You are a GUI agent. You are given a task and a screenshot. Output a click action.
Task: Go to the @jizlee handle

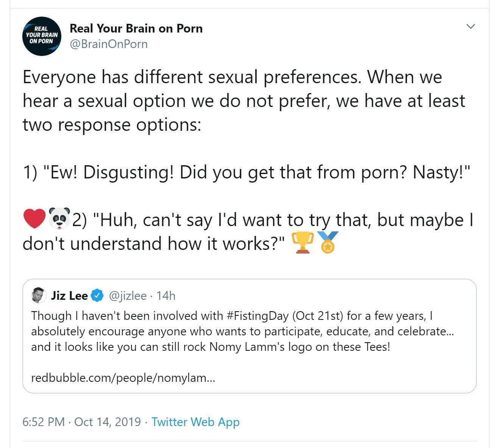pyautogui.click(x=128, y=295)
